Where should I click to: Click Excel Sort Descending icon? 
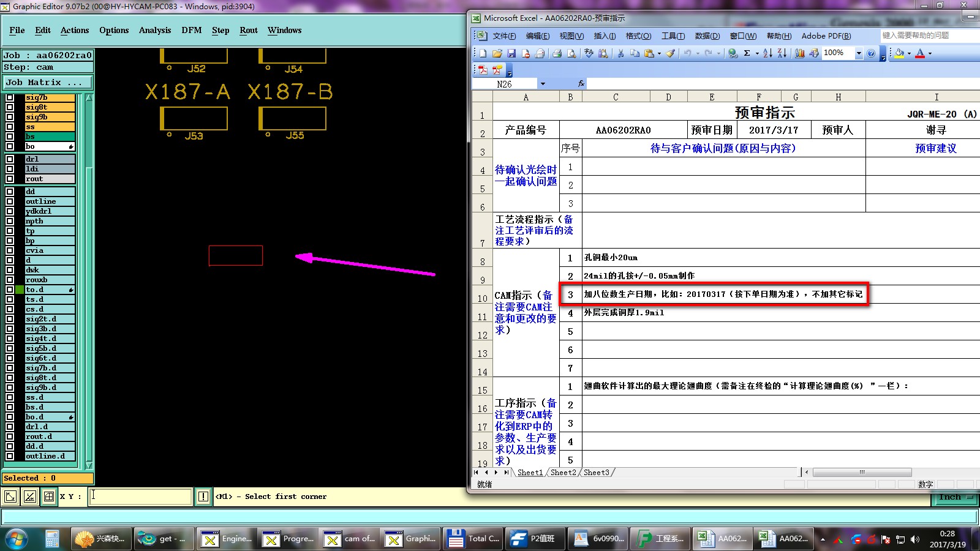coord(782,53)
